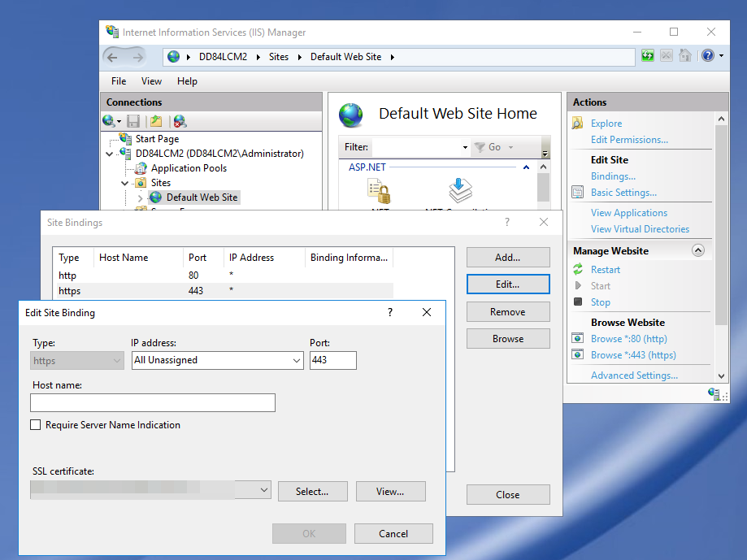The image size is (747, 560).
Task: Click the Default Web Site Home globe icon
Action: point(350,115)
